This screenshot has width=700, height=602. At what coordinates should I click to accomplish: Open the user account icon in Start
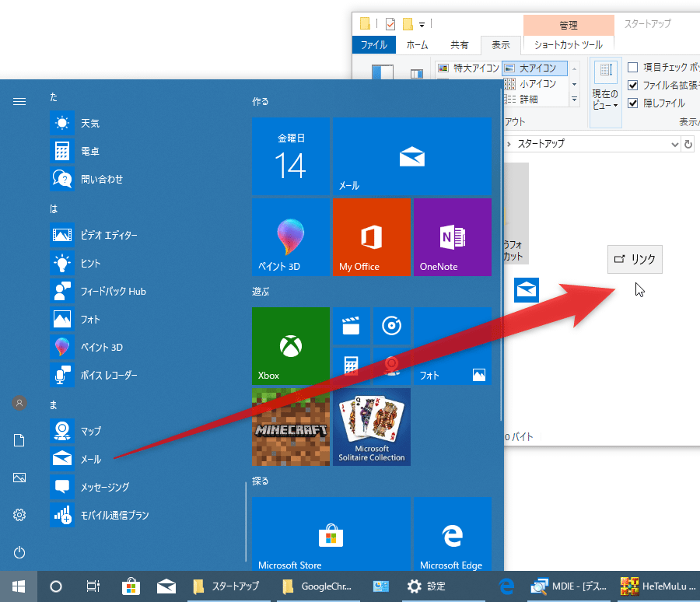(19, 403)
